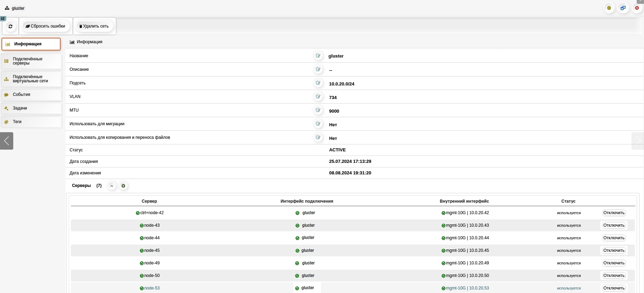Click node-43 server name
This screenshot has width=644, height=293.
click(x=152, y=225)
